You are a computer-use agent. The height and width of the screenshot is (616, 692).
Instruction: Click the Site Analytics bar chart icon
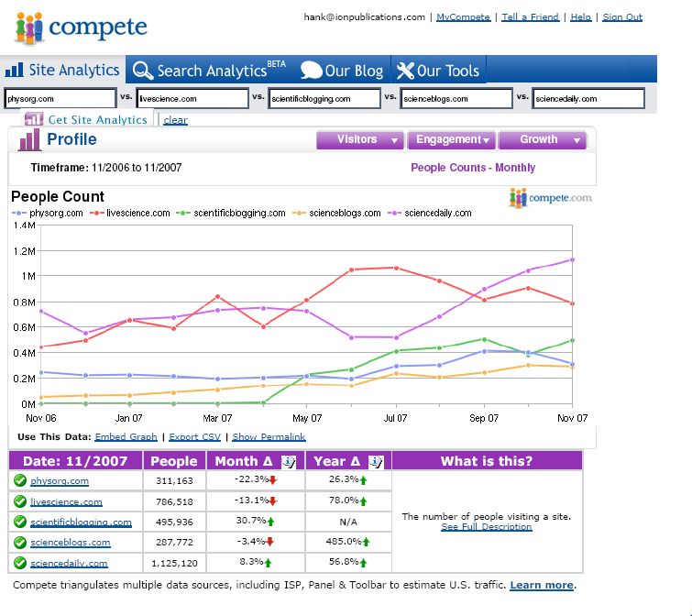tap(15, 71)
